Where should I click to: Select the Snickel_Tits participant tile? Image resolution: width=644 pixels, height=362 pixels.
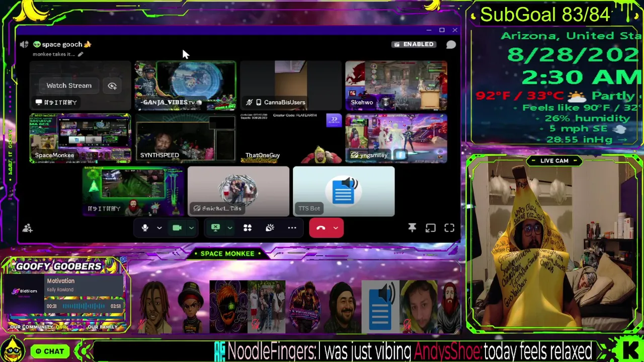[x=238, y=192]
